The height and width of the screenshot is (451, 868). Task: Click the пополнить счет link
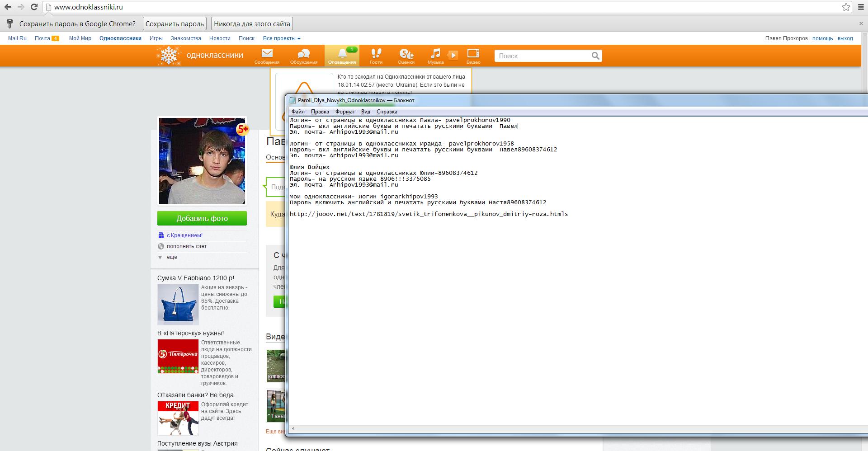point(186,246)
